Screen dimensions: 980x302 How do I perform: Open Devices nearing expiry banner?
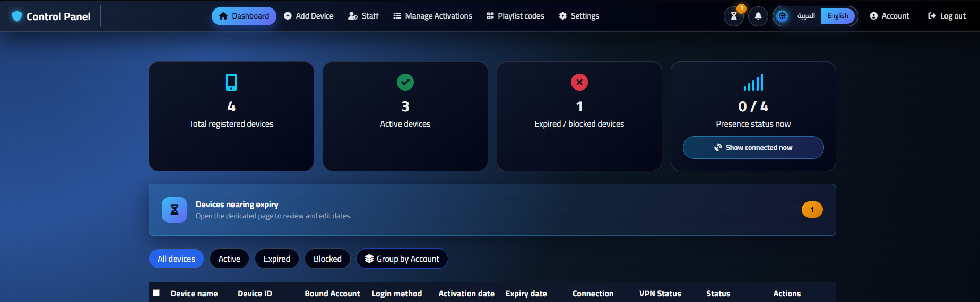[492, 210]
